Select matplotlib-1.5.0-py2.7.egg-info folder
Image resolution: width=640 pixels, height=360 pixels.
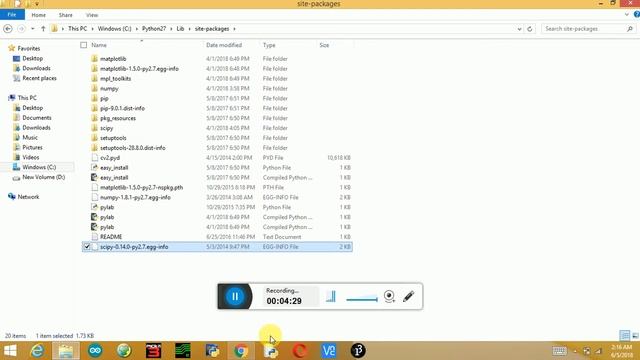click(139, 69)
